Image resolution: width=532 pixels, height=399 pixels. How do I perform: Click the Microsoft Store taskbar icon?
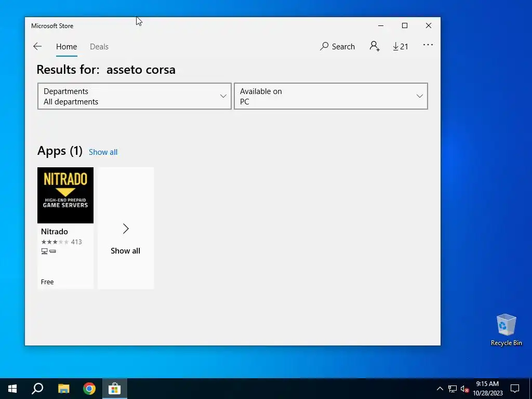[115, 389]
